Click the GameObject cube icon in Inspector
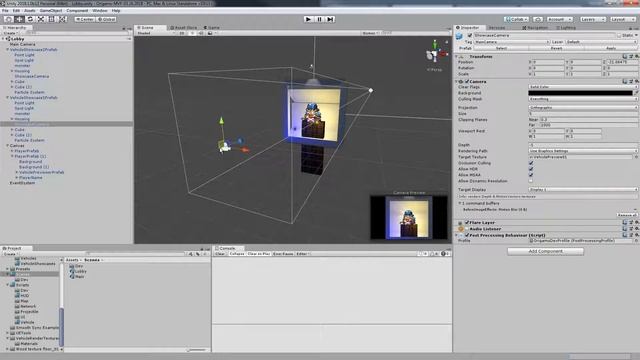The image size is (640, 360). [459, 36]
